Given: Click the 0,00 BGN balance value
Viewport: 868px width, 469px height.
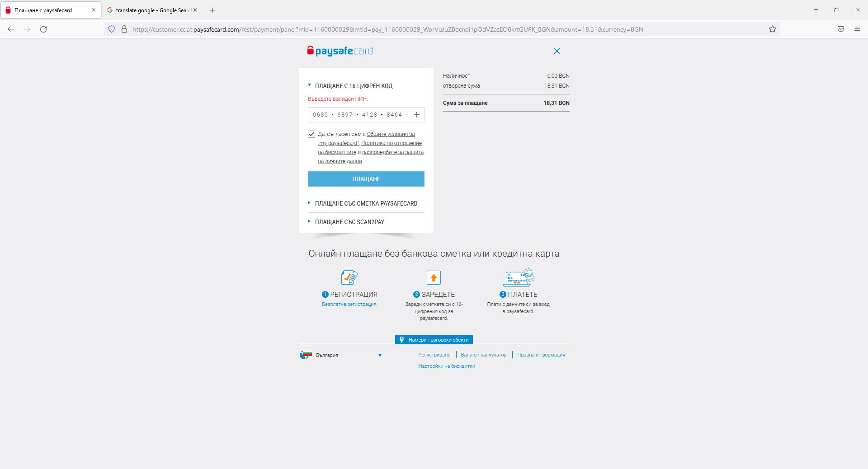Looking at the screenshot, I should click(x=558, y=76).
